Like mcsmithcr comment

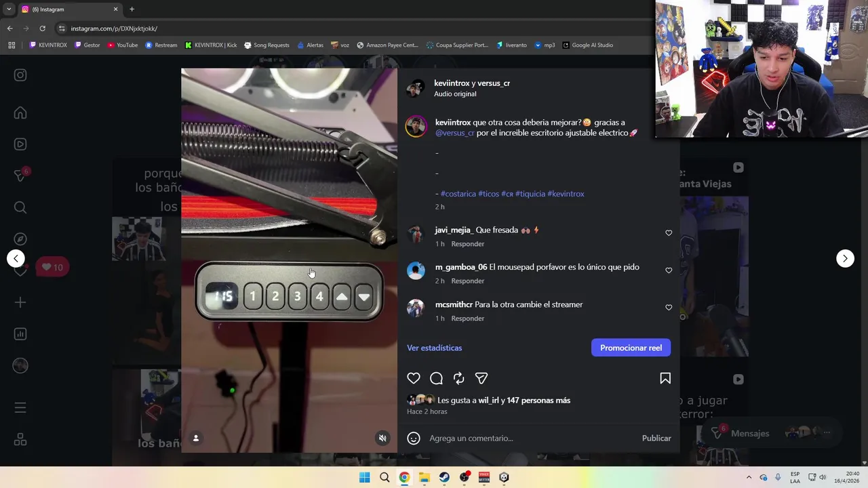pyautogui.click(x=669, y=308)
